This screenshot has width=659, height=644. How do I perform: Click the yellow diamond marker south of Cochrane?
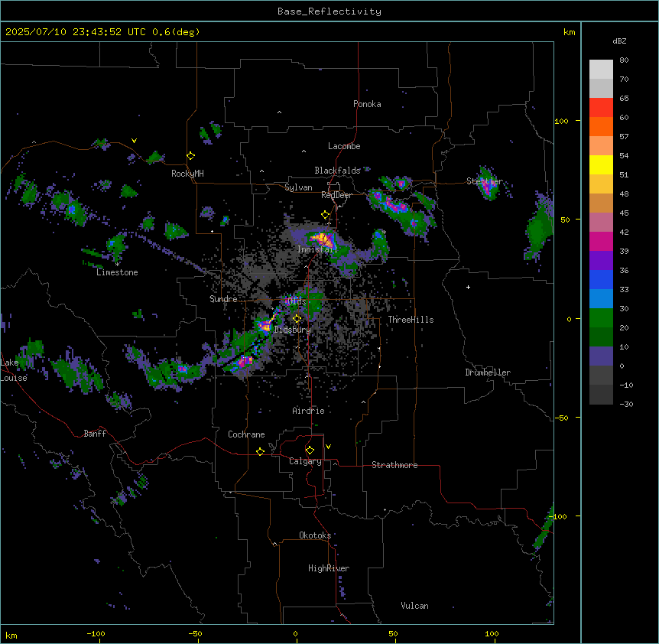260,451
